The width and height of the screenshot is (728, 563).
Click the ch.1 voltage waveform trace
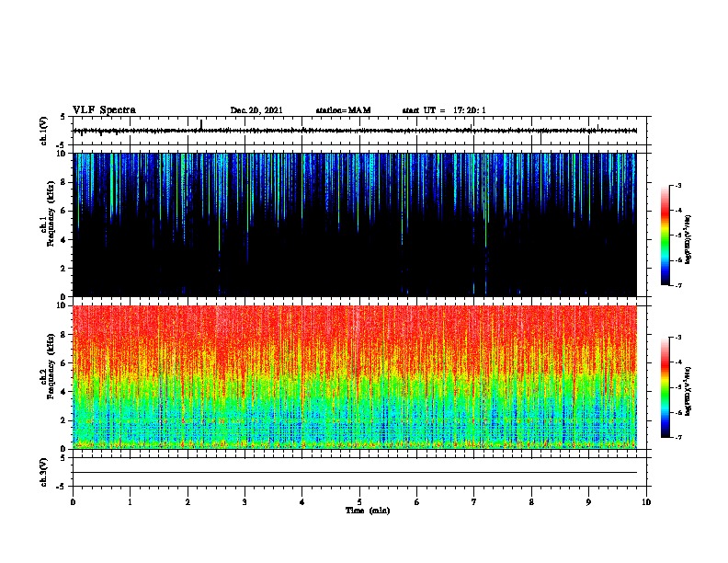click(355, 131)
